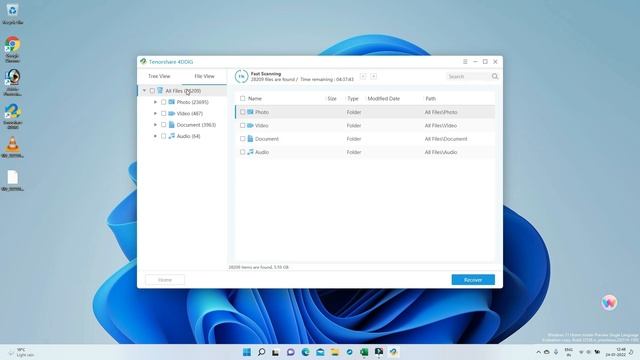640x360 pixels.
Task: Check the Photo (23695) checkbox in tree
Action: tap(164, 102)
